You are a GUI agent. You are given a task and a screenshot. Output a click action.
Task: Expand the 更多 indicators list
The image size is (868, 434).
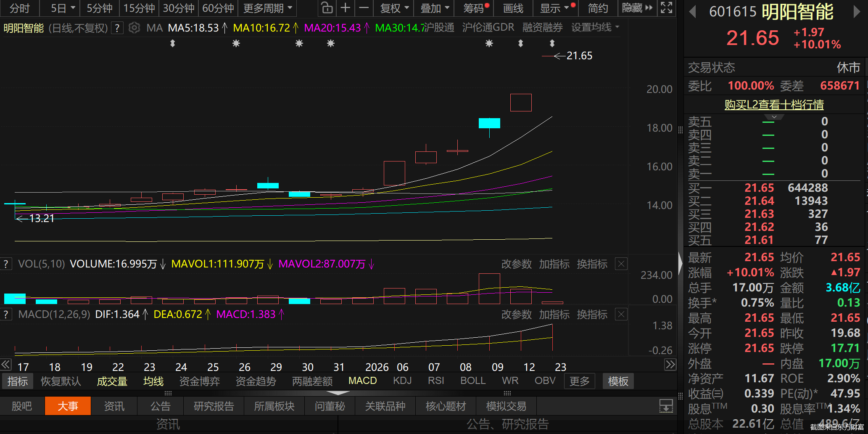pyautogui.click(x=580, y=381)
